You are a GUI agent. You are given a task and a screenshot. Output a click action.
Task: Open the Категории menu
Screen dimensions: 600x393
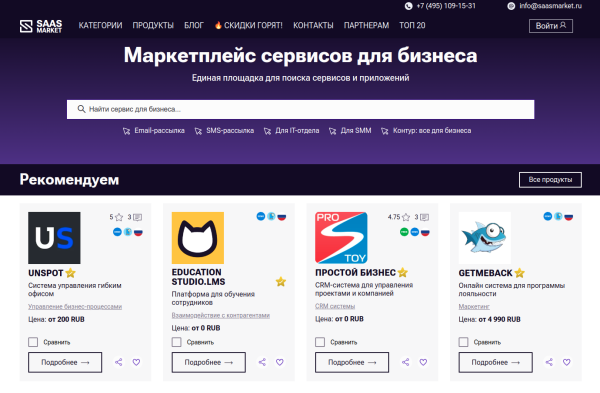[100, 25]
